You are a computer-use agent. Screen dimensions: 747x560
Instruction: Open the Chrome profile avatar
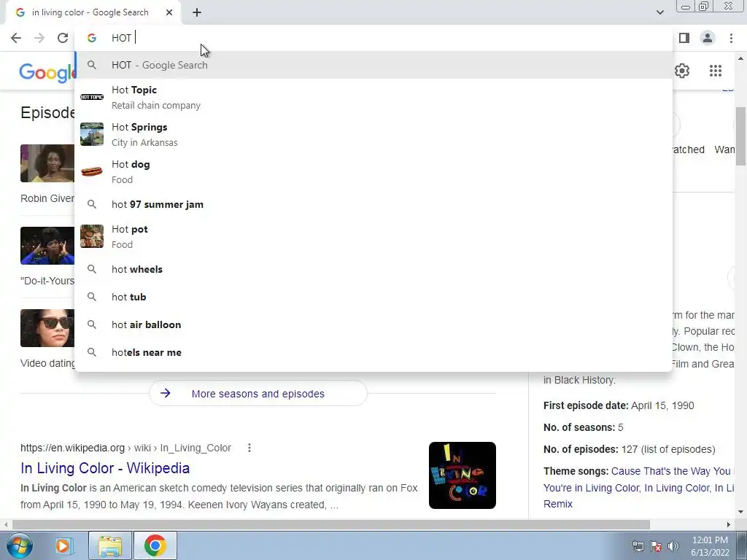click(708, 38)
